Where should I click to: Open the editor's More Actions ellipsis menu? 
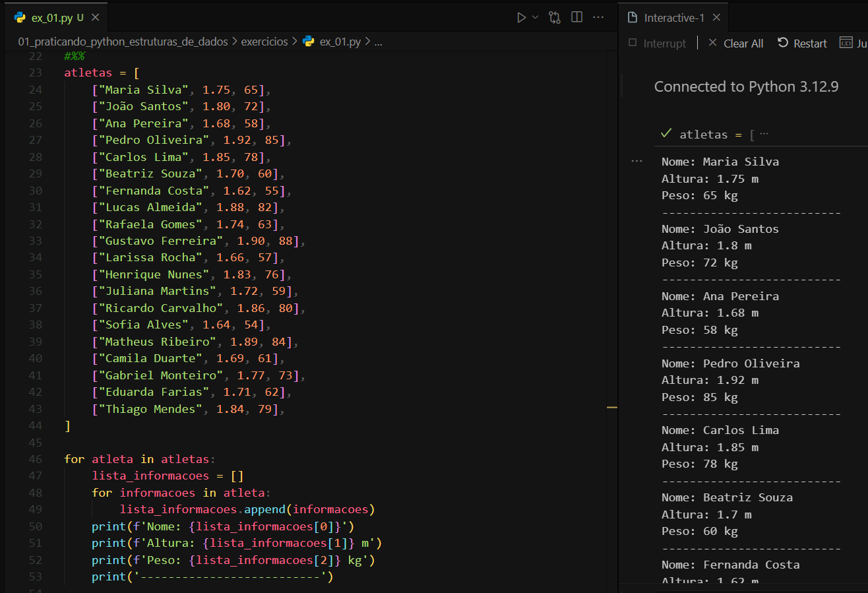[x=598, y=18]
